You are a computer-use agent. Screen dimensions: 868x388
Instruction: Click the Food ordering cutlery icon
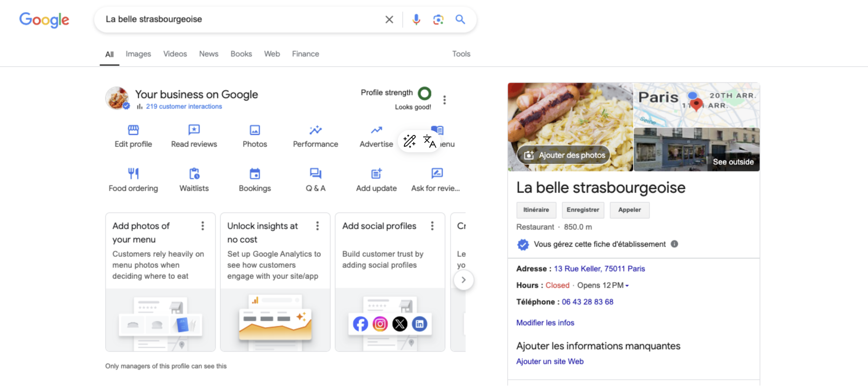coord(133,173)
